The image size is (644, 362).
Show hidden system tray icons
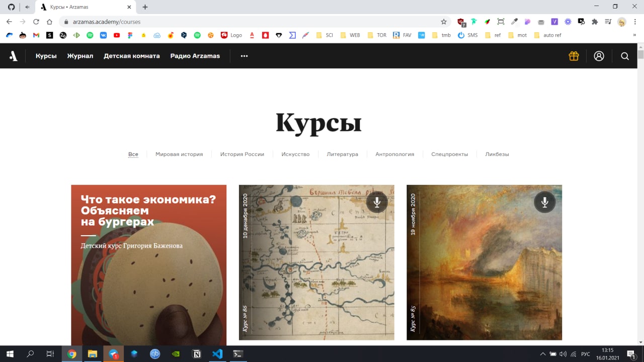click(x=542, y=354)
